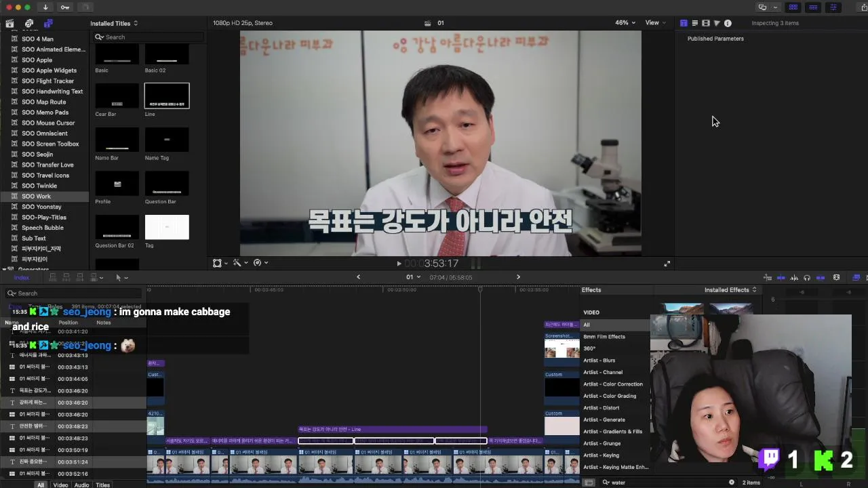
Task: Toggle the Browser panel visibility button
Action: point(793,7)
